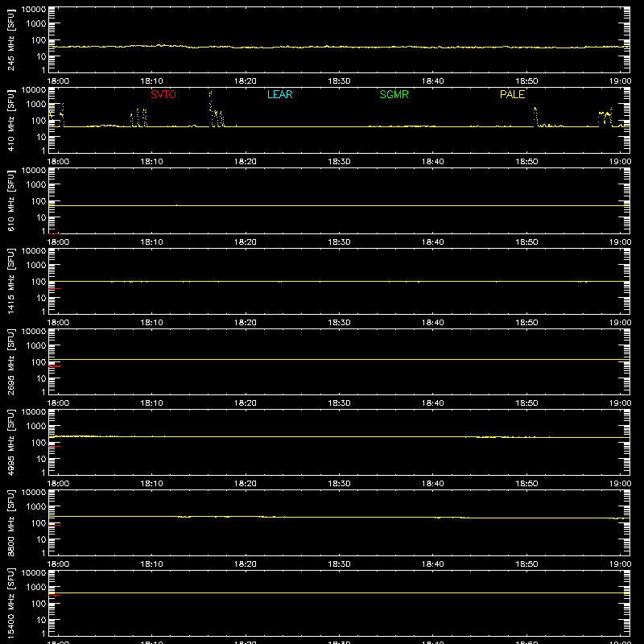
Task: Click 18:00 tick label under 4995 MHz plot
Action: pos(58,484)
